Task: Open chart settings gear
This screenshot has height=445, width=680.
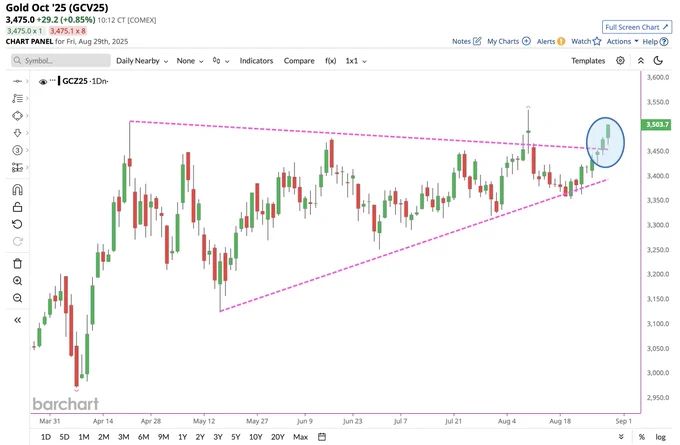Action: (x=620, y=61)
